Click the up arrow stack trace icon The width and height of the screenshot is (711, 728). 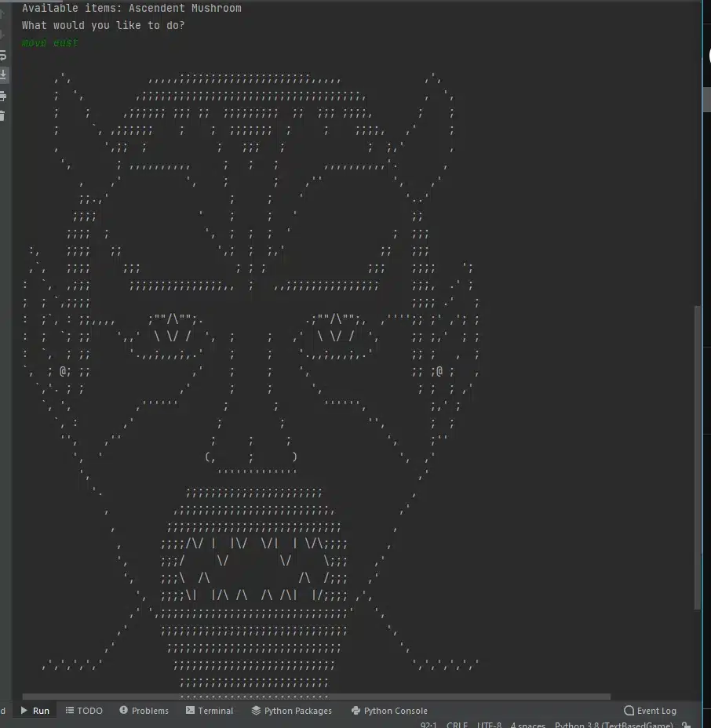[x=2, y=14]
